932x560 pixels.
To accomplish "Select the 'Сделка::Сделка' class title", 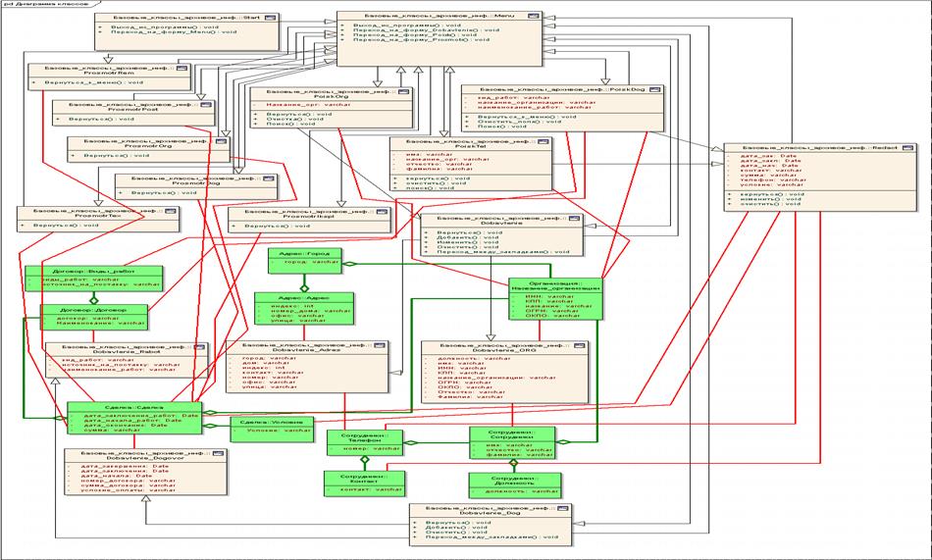I will (x=133, y=407).
